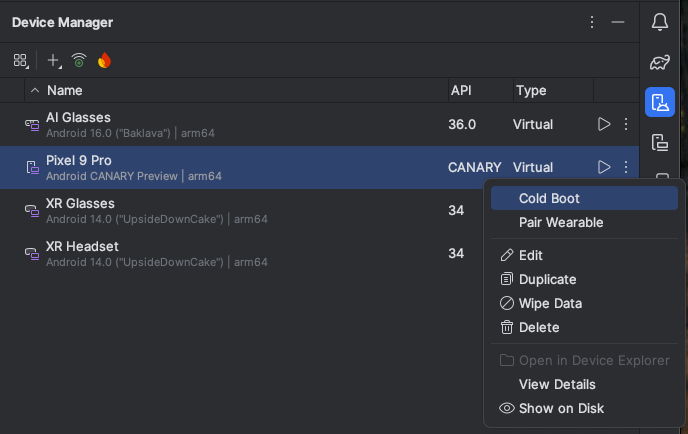Sort devices by Name column header
This screenshot has height=434, width=688.
[x=64, y=90]
